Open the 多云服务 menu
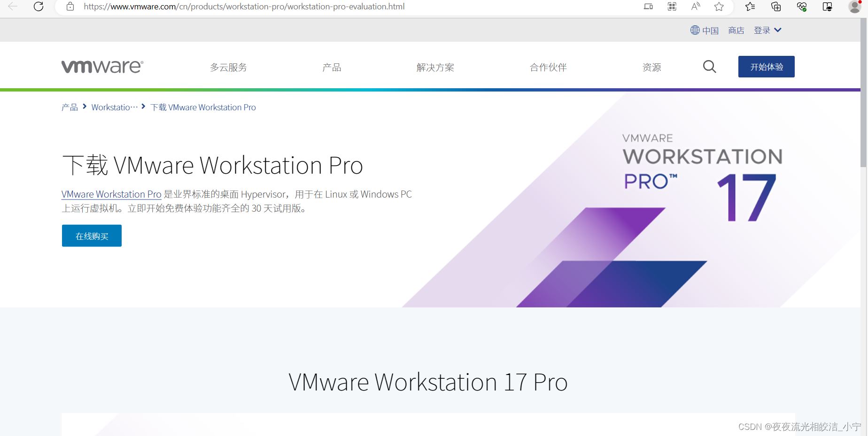868x436 pixels. 228,68
